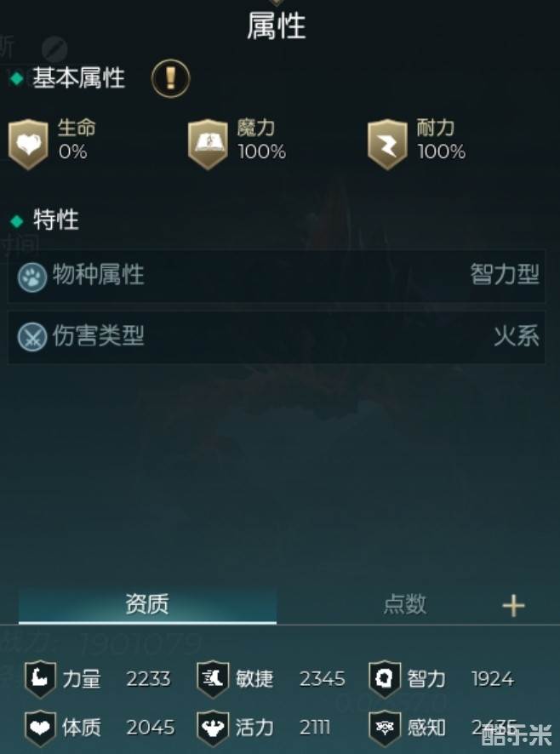Image resolution: width=560 pixels, height=754 pixels.
Task: Click the 伤害类型 crossed swords icon
Action: point(32,337)
